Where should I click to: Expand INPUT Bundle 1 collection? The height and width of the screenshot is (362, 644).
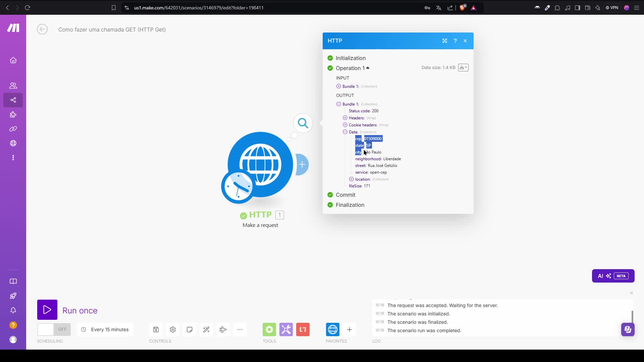coord(338,86)
